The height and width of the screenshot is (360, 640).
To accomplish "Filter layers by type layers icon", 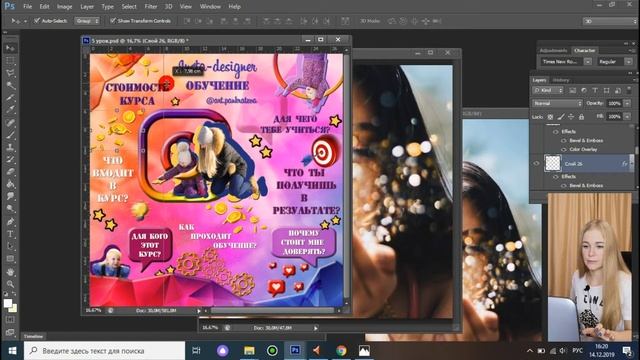I will pos(595,90).
